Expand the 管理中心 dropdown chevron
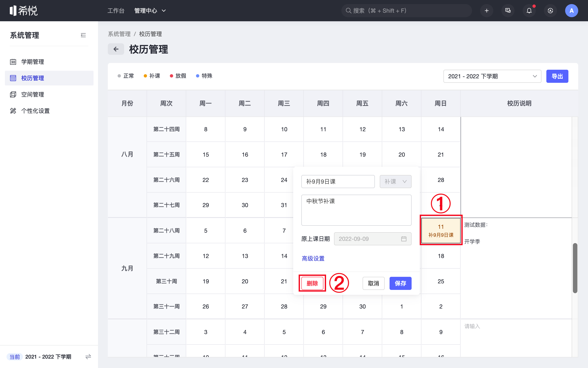This screenshot has width=588, height=368. coord(164,11)
